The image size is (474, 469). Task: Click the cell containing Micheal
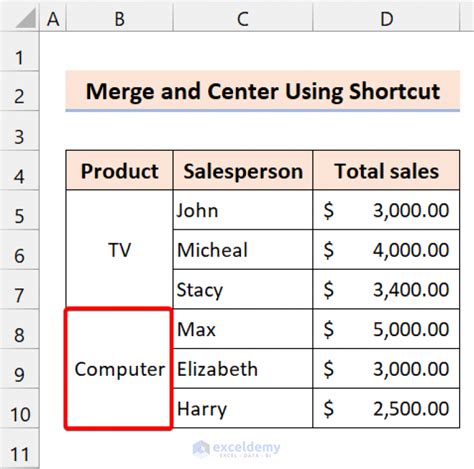click(243, 250)
